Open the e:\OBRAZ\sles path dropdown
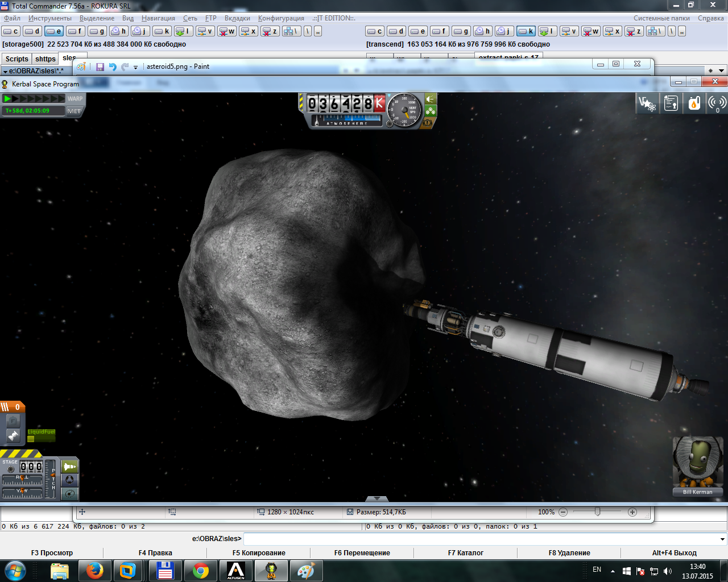This screenshot has width=728, height=582. pos(5,72)
